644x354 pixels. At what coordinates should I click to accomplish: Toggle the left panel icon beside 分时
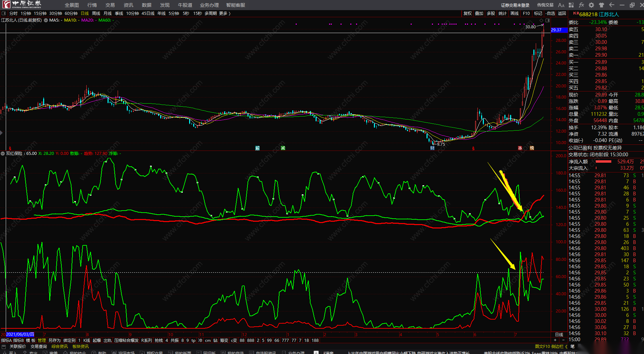click(4, 13)
